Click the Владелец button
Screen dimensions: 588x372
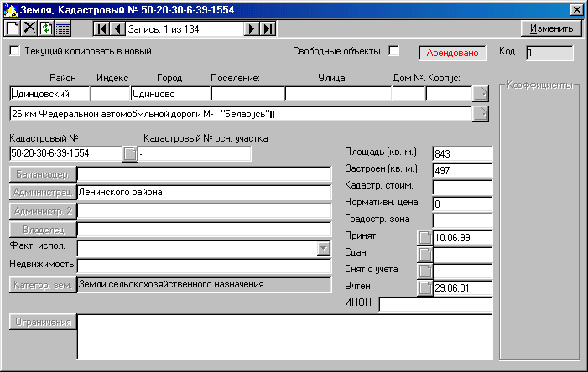[x=43, y=230]
